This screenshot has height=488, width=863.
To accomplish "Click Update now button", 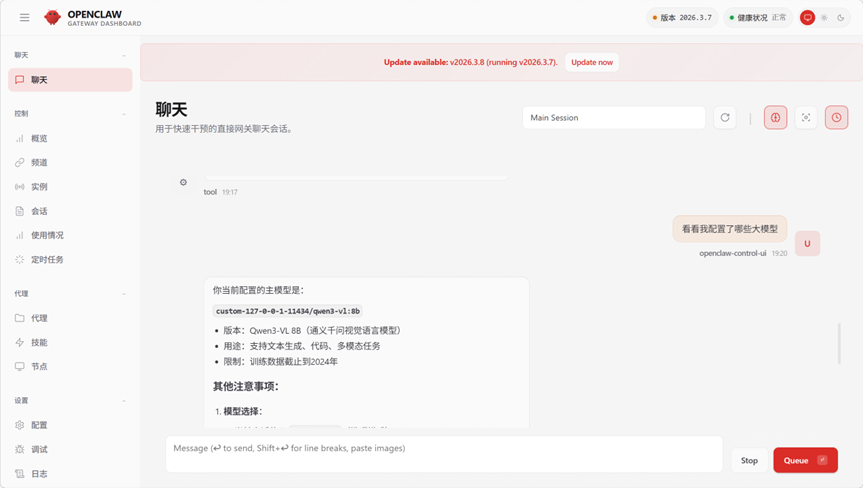I will click(592, 62).
